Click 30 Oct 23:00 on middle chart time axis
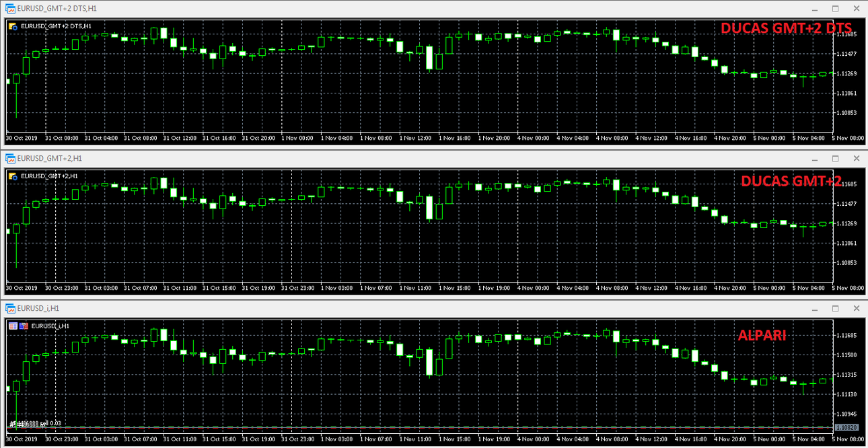The width and height of the screenshot is (868, 448). (62, 288)
